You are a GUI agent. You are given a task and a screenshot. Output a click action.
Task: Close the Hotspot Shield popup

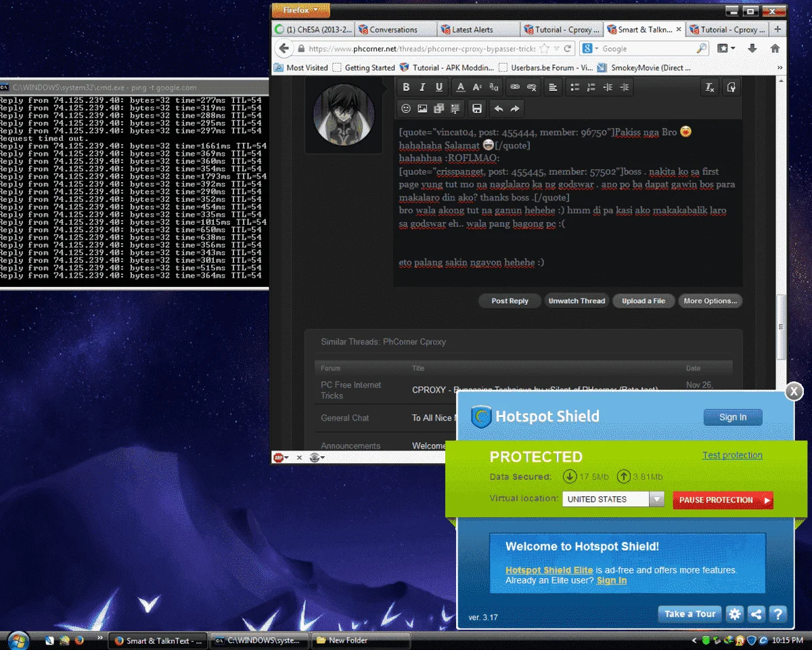tap(794, 391)
